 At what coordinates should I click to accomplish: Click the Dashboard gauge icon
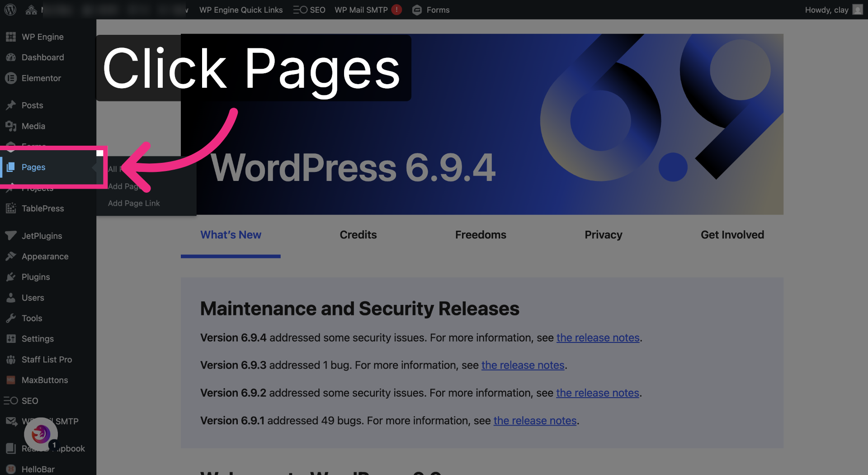coord(11,57)
